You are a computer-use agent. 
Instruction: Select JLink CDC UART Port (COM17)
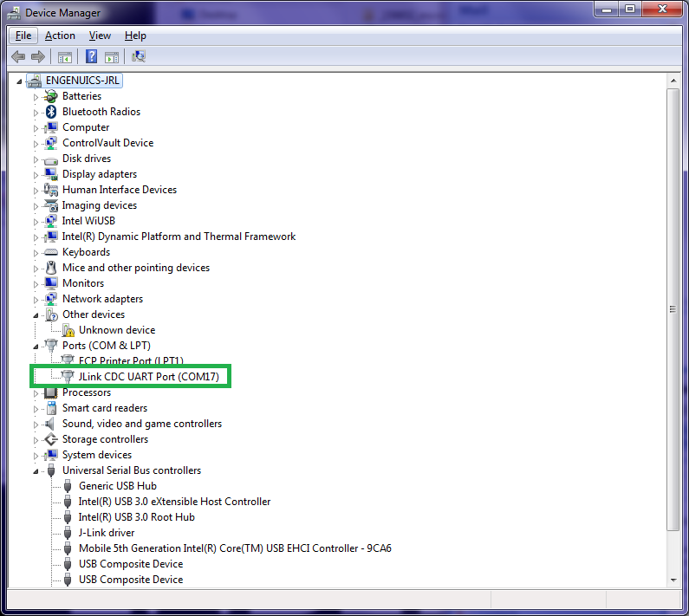(148, 377)
